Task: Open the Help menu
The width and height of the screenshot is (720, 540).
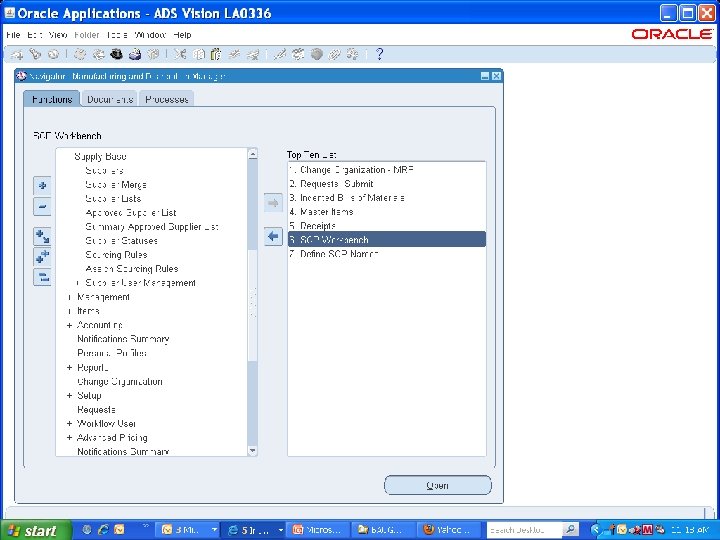Action: [x=182, y=35]
